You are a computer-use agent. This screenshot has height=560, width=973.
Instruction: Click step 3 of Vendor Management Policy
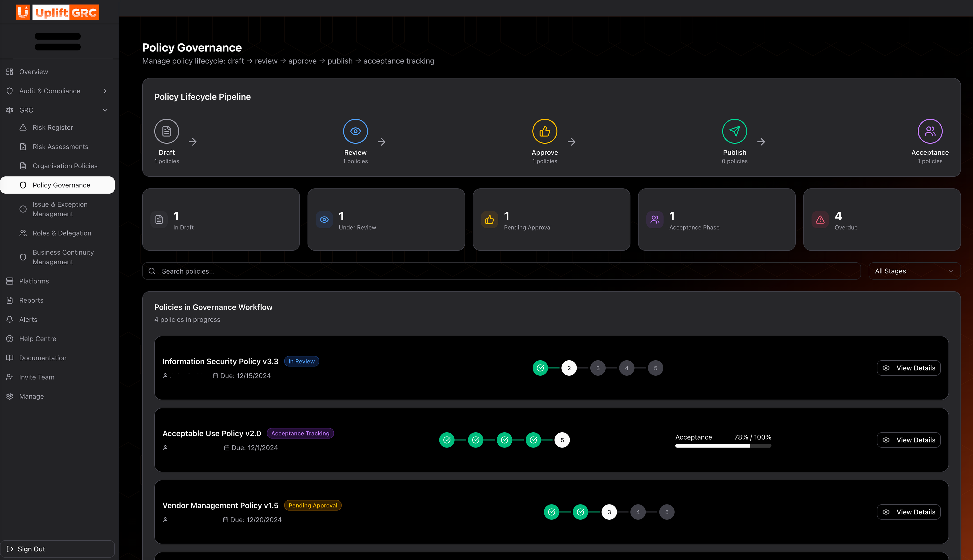tap(609, 512)
